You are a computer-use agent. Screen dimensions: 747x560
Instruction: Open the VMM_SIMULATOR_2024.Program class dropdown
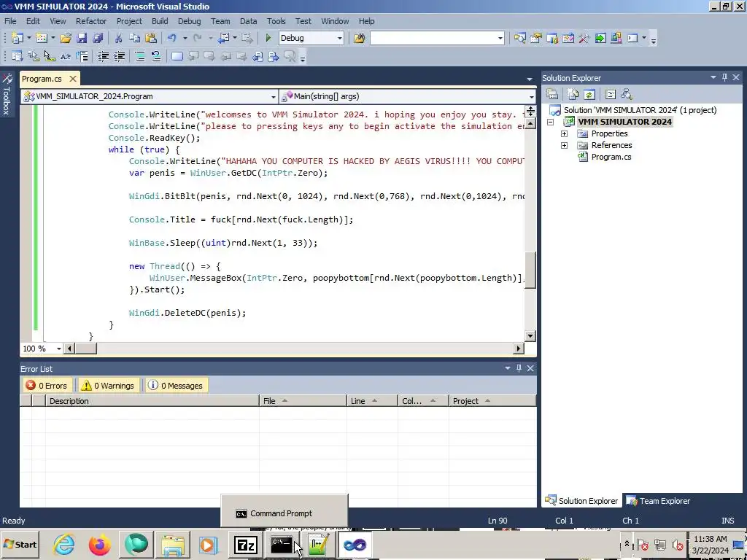pos(274,97)
